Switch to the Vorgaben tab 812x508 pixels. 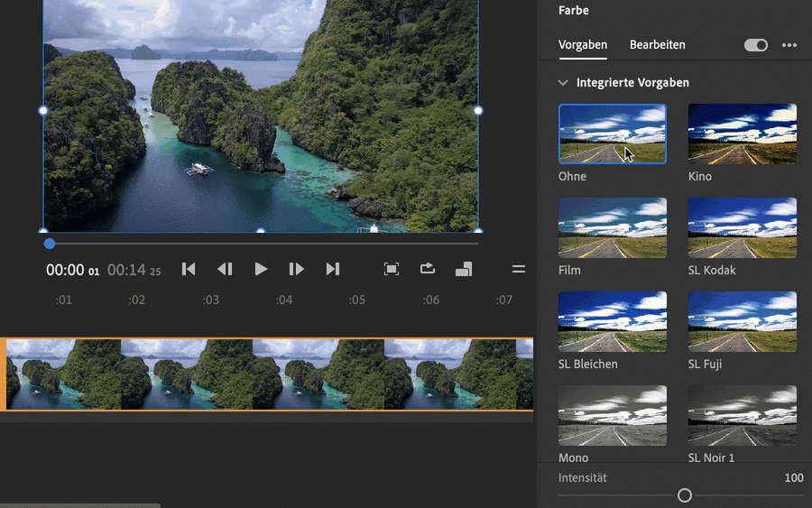pos(583,44)
